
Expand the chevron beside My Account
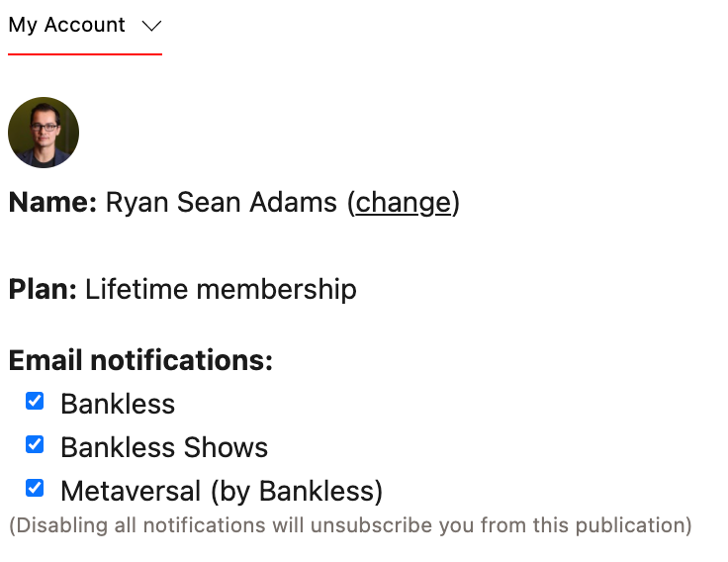point(151,26)
